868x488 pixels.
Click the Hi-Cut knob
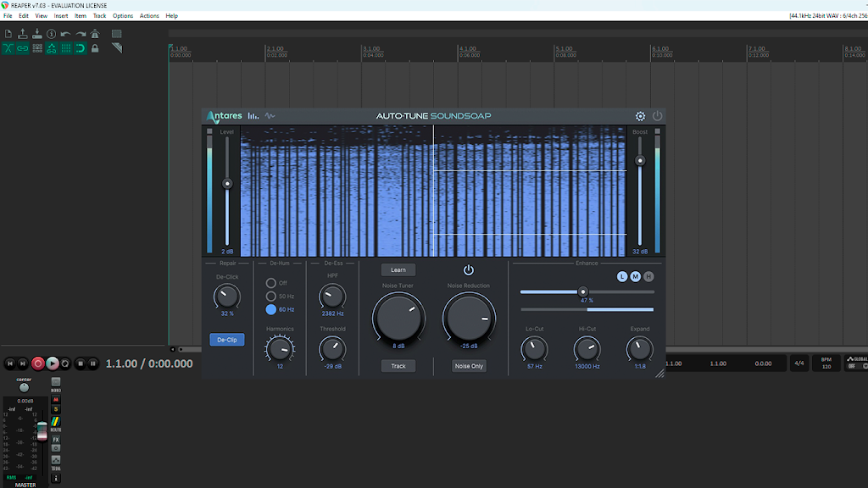click(x=587, y=349)
